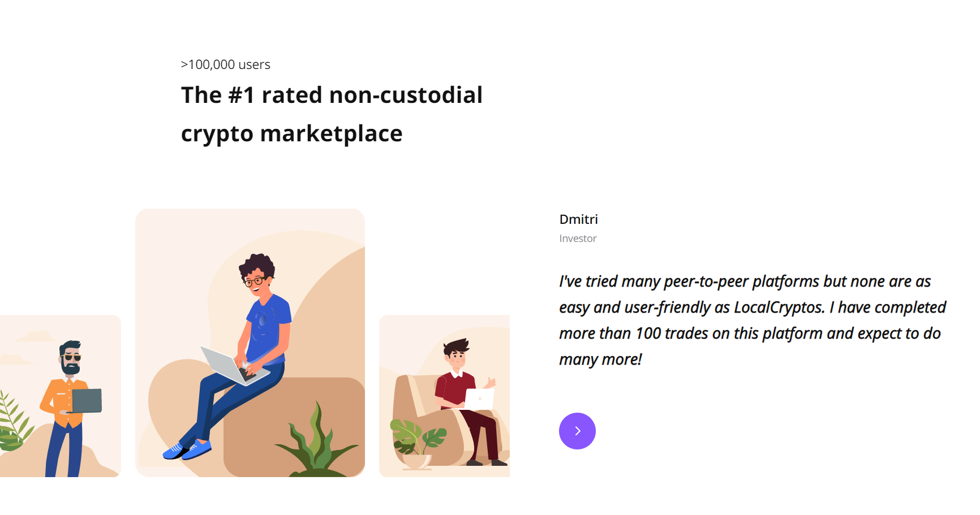Click the Investor role label
Screen dimensions: 980x515
[578, 239]
